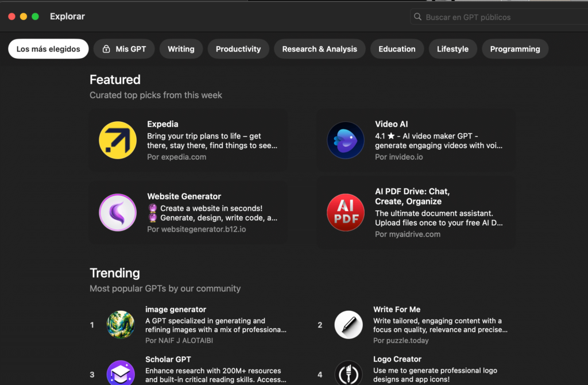Screen dimensions: 588x385
Task: Click the image generator forest thumbnail
Action: pyautogui.click(x=121, y=325)
